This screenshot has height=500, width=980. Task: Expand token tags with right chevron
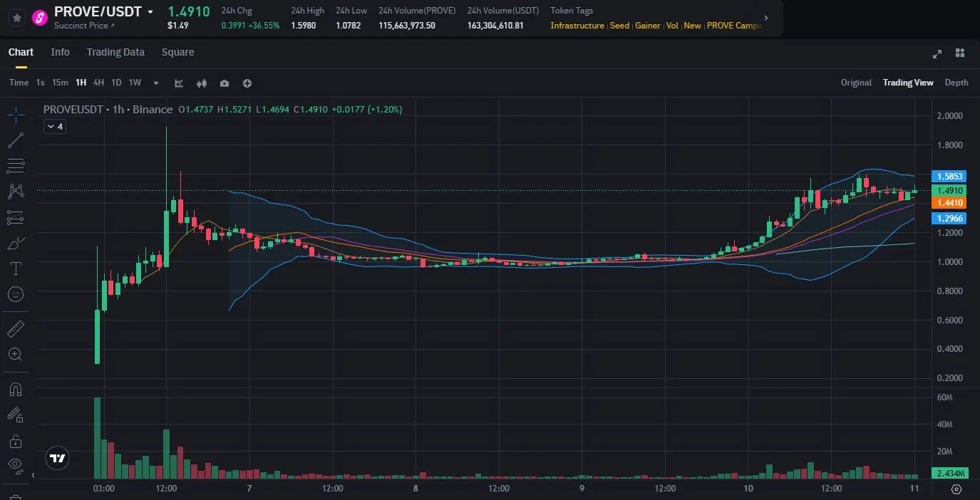click(766, 18)
